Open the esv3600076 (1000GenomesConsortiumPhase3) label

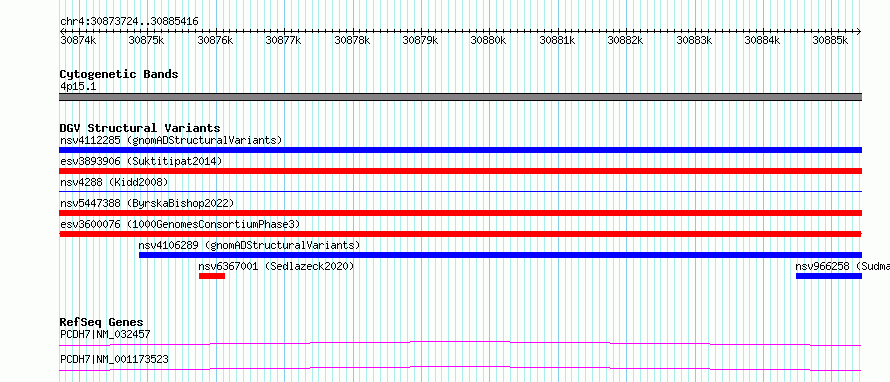(180, 224)
